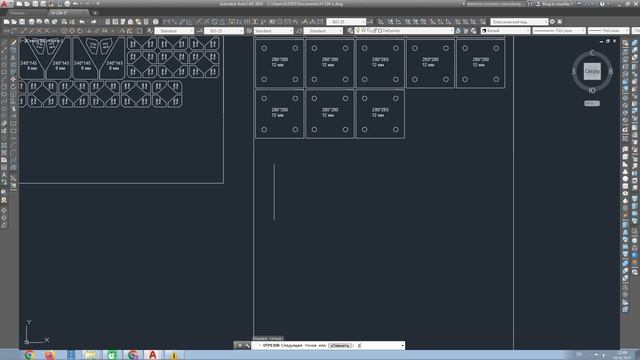The width and height of the screenshot is (640, 360).
Task: Click Open in the quick access bar
Action: click(27, 4)
